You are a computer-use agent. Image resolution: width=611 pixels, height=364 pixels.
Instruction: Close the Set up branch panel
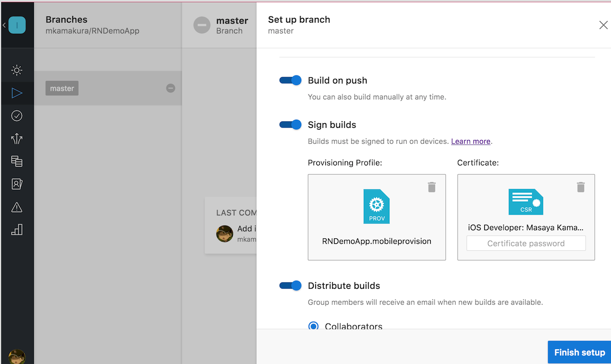(603, 25)
